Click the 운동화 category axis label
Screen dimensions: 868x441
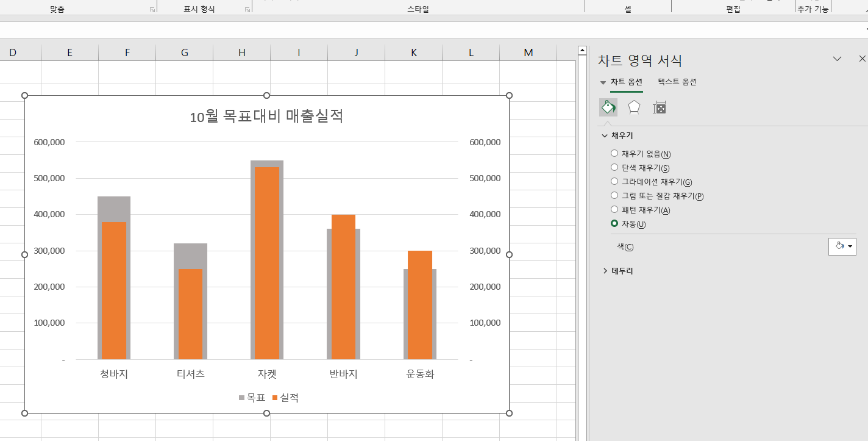420,374
